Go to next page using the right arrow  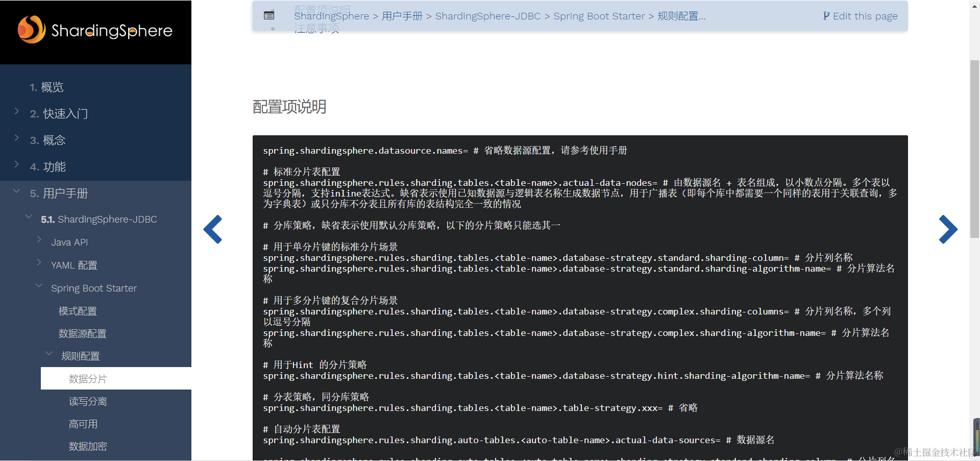tap(948, 229)
